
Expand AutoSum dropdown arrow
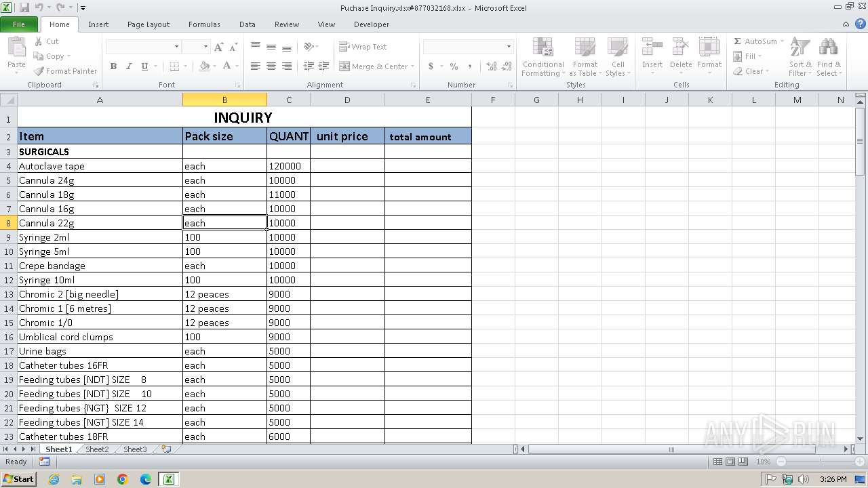point(782,41)
